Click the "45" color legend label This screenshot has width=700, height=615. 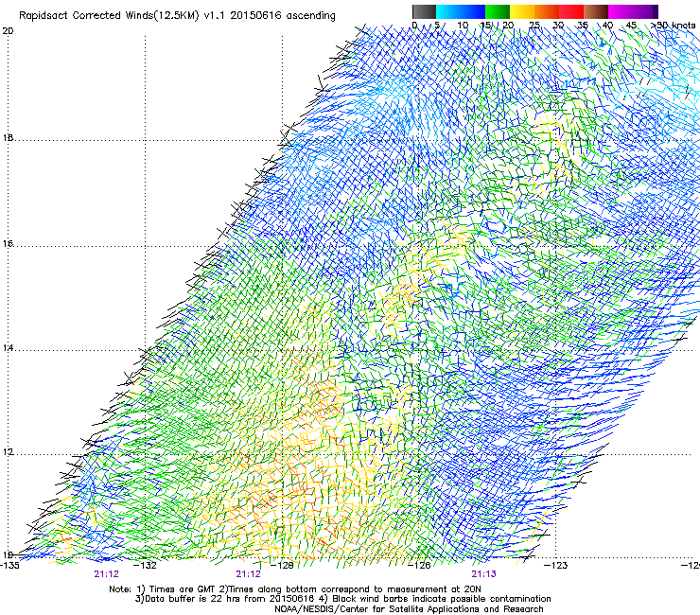tap(631, 26)
